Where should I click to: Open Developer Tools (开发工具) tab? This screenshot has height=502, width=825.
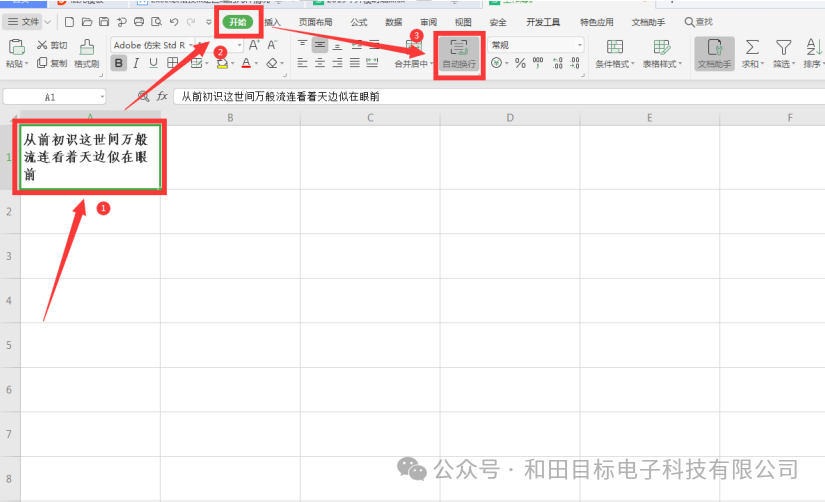(x=543, y=22)
